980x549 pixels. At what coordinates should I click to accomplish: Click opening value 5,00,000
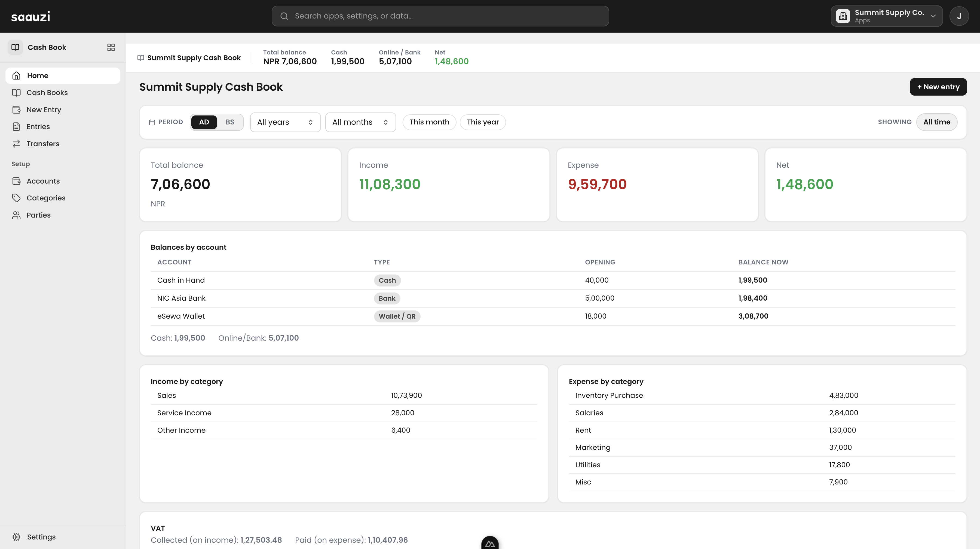[x=599, y=298]
